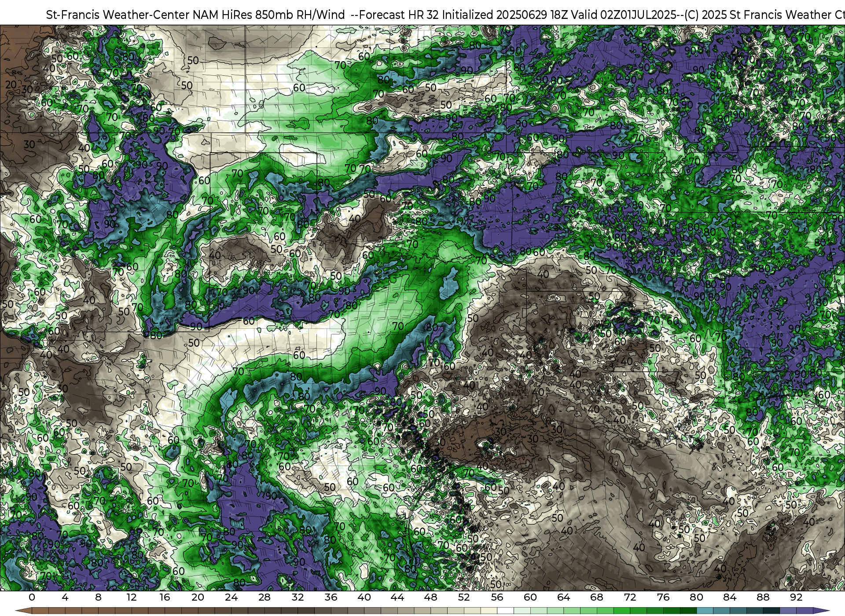This screenshot has height=616, width=845.
Task: Click the colorbar tick label 84
Action: [x=730, y=597]
